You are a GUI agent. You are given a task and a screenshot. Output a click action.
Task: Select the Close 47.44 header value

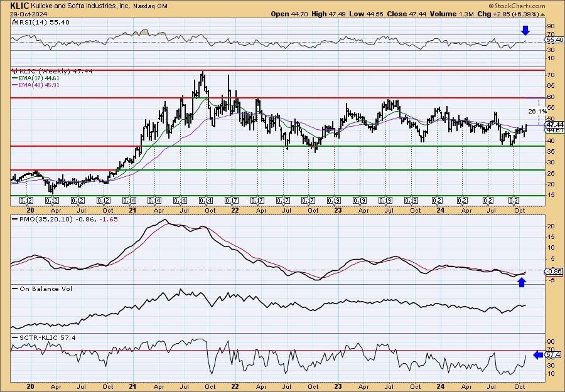tap(406, 14)
